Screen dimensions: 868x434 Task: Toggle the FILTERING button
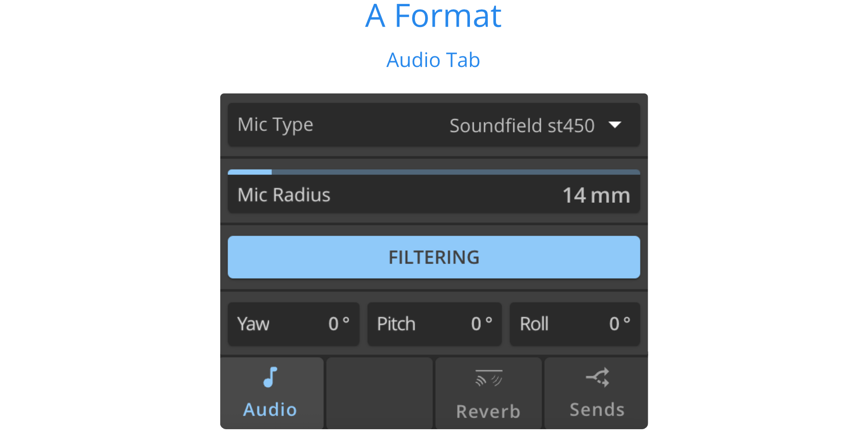[434, 257]
